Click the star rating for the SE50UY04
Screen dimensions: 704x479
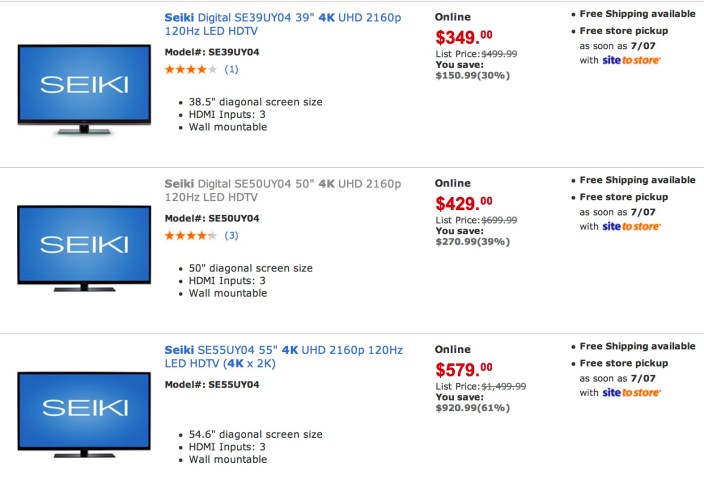pos(190,235)
